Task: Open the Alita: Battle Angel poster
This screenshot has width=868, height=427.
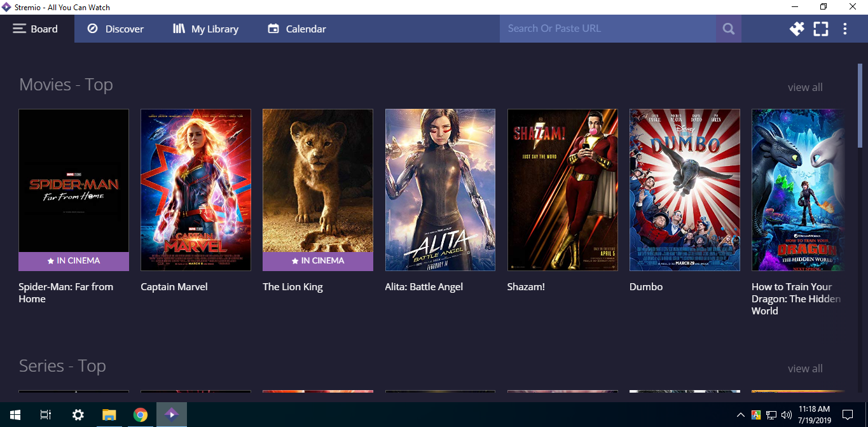Action: point(440,190)
